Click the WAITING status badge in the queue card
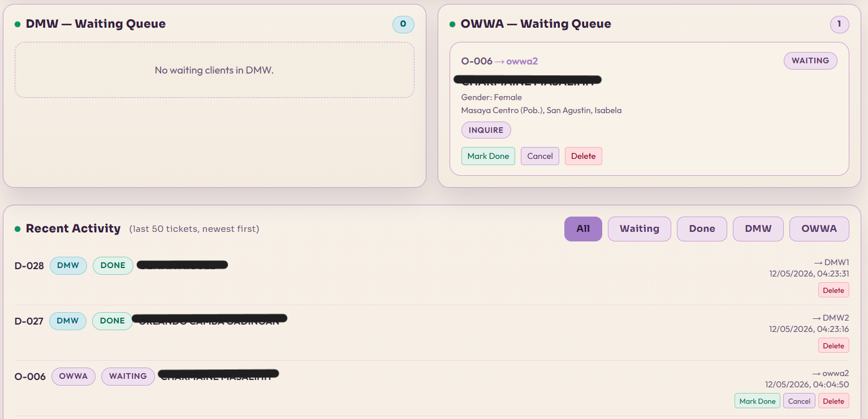 [x=810, y=61]
